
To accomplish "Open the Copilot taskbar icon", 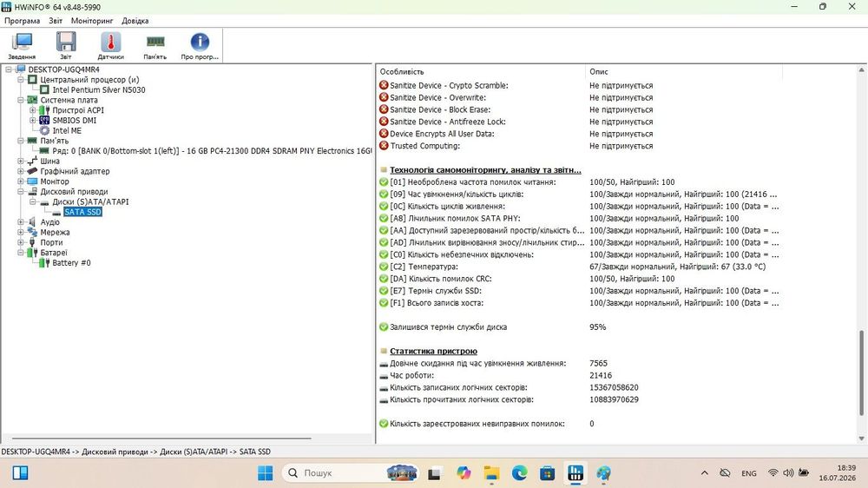I will (464, 473).
